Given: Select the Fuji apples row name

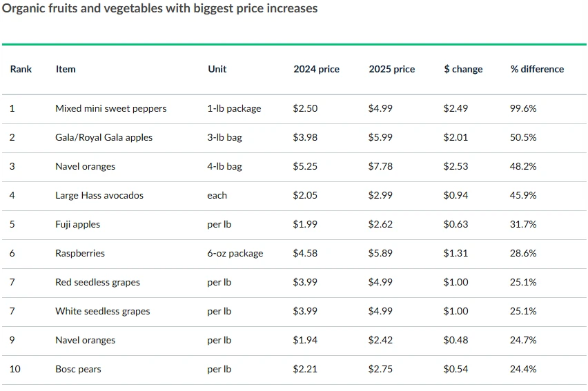Looking at the screenshot, I should pyautogui.click(x=78, y=224).
